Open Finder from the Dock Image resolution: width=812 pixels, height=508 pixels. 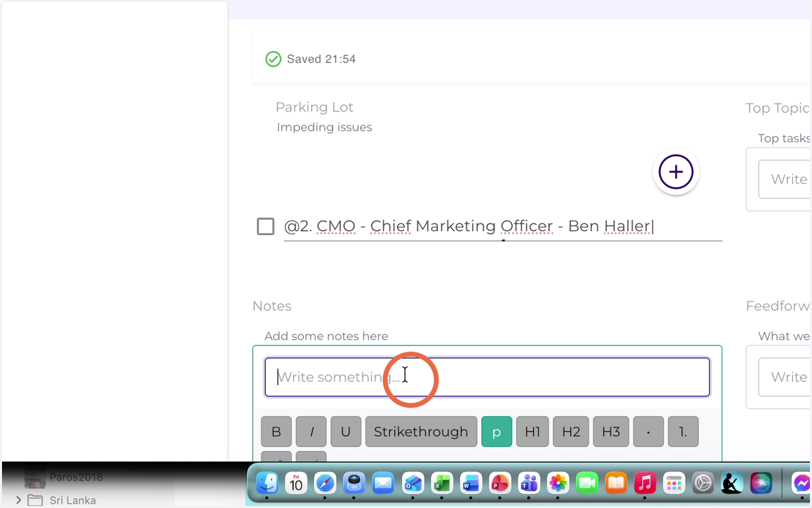click(x=267, y=483)
